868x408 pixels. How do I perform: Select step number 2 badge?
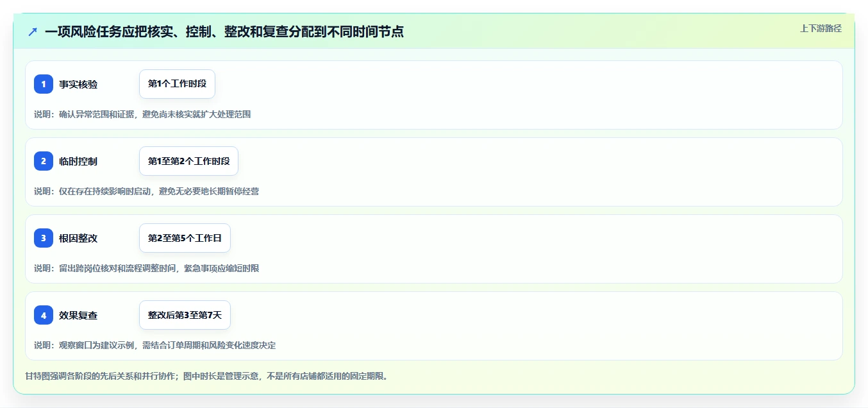[44, 161]
